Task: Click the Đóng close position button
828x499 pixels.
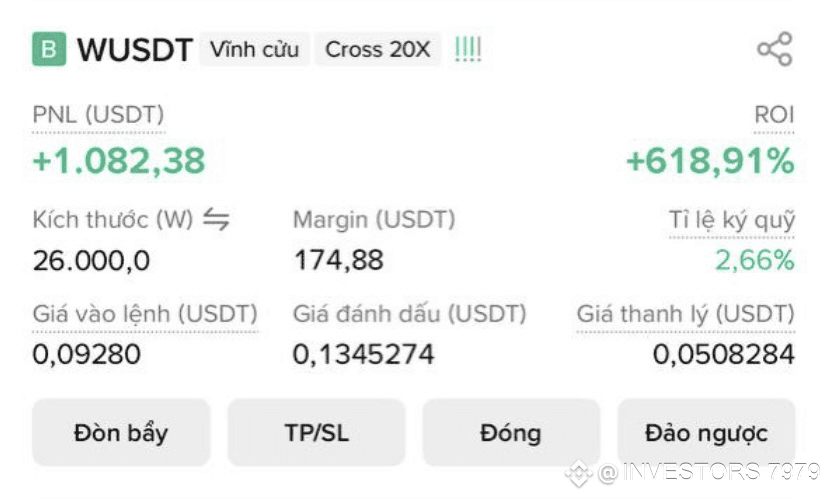Action: tap(511, 432)
